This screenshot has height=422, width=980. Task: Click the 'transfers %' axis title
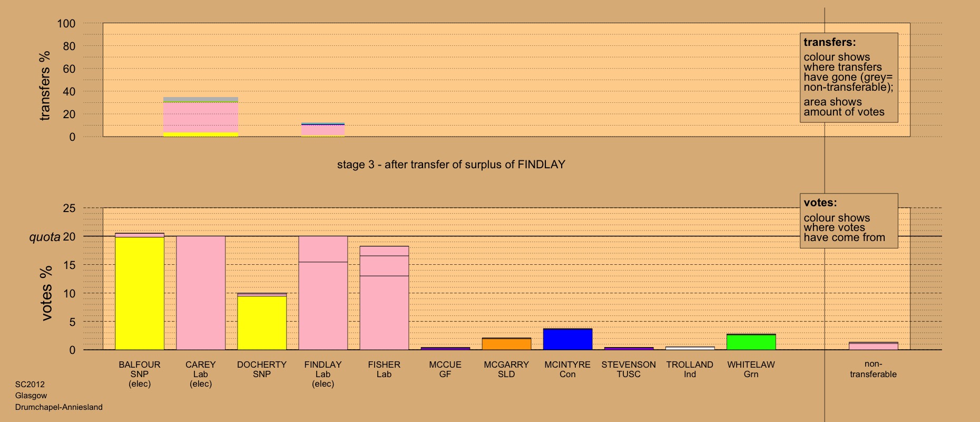(45, 85)
